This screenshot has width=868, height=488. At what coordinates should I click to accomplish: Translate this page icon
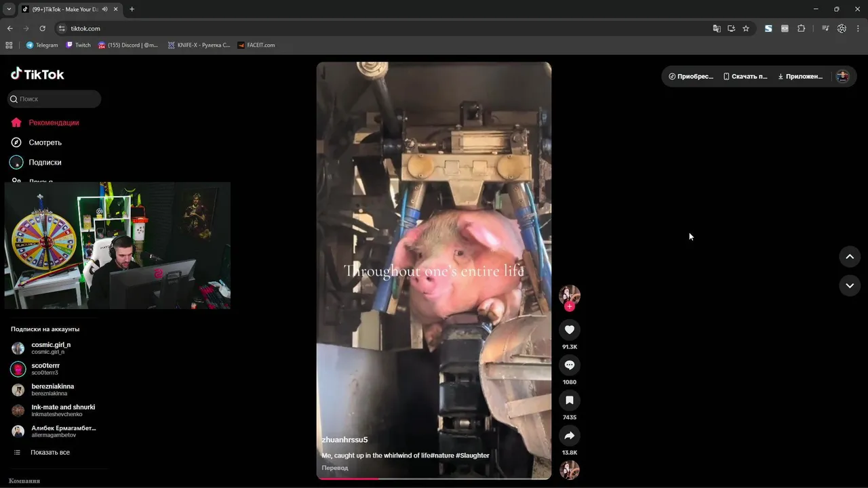click(717, 28)
